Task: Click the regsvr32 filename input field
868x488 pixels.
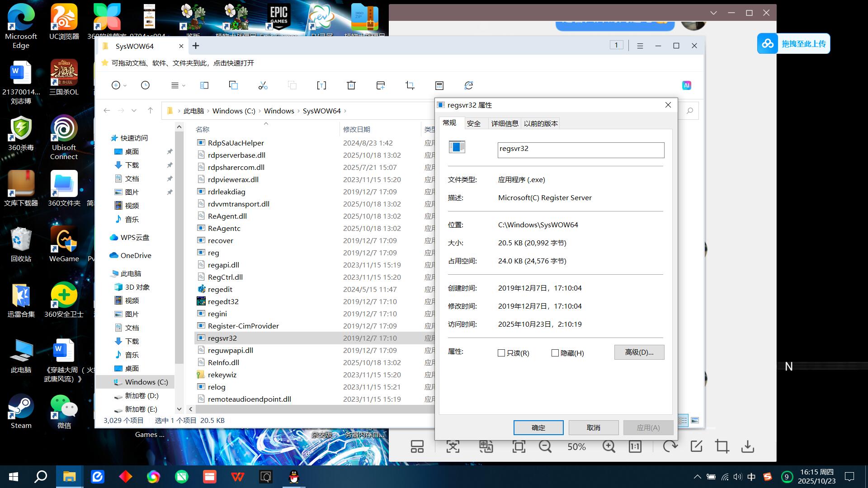Action: (x=581, y=150)
